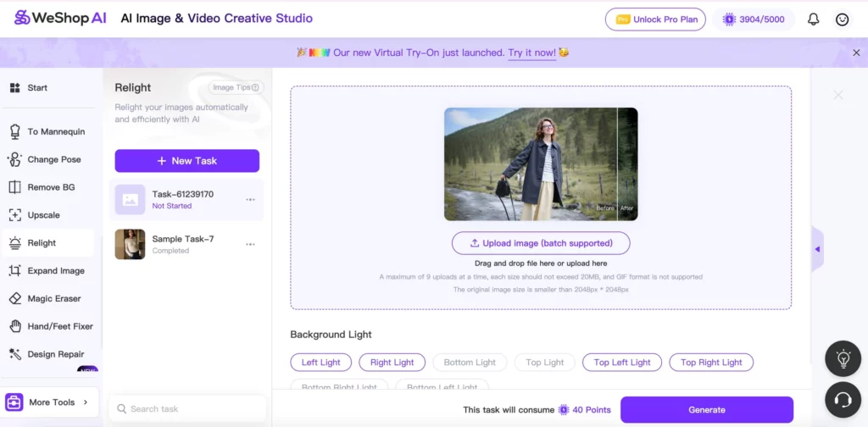Click the Magic Eraser icon
The image size is (868, 427).
point(15,298)
